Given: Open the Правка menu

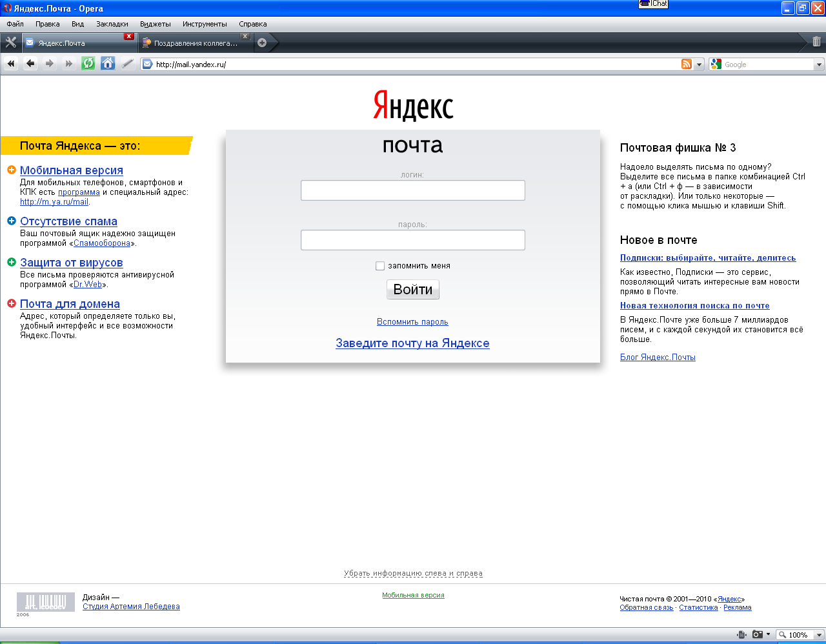Looking at the screenshot, I should click(x=48, y=24).
